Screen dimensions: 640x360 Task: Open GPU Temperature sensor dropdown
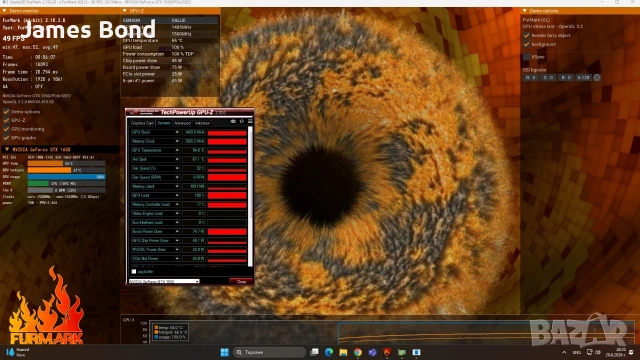177,150
